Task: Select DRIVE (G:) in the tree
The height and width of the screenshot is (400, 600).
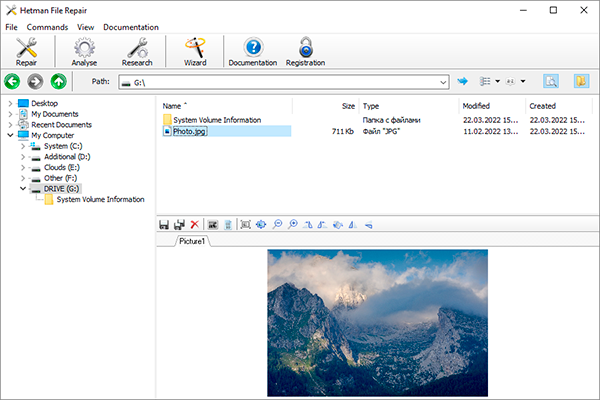Action: [x=61, y=189]
